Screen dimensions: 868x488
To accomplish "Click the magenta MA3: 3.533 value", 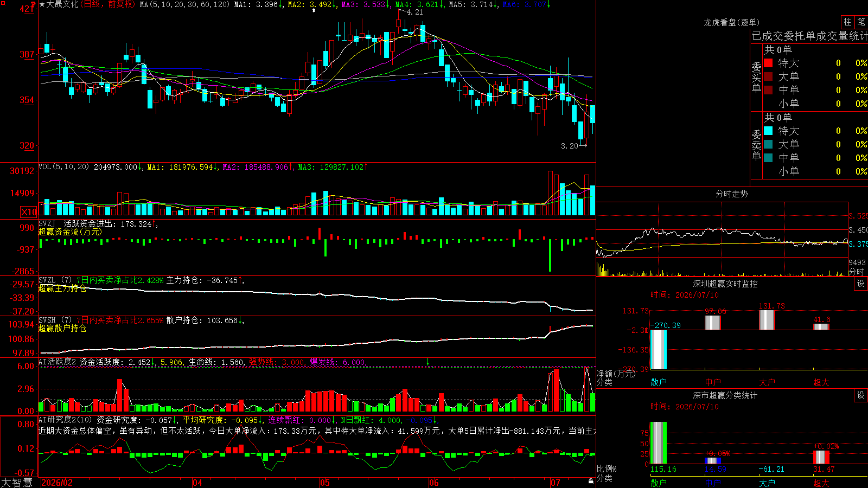I will pyautogui.click(x=365, y=4).
